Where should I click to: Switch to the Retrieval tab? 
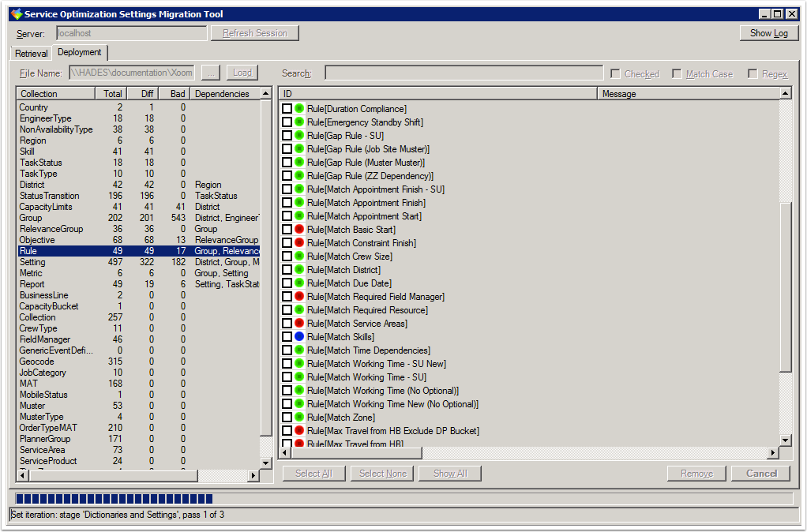click(32, 54)
